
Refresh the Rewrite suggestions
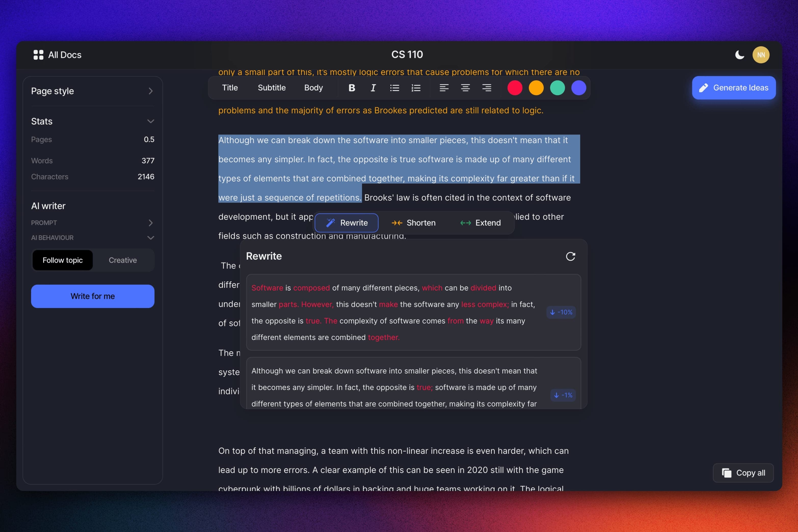571,257
